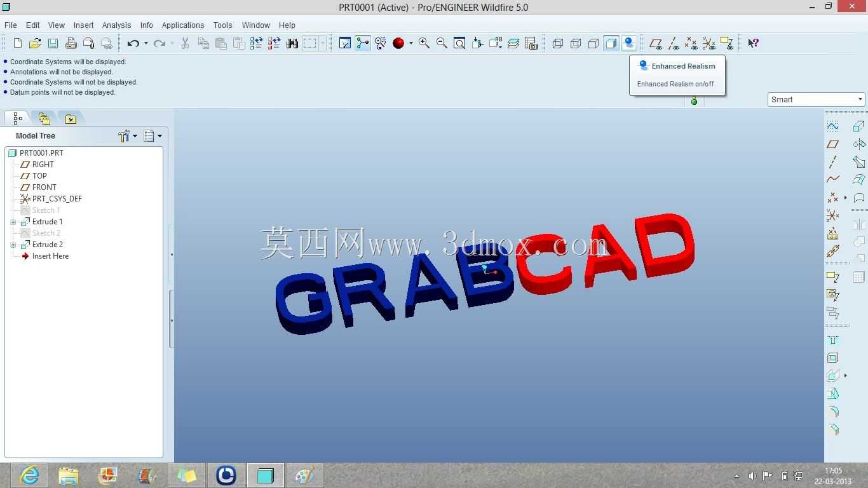Open the File menu
The width and height of the screenshot is (868, 488).
[11, 25]
